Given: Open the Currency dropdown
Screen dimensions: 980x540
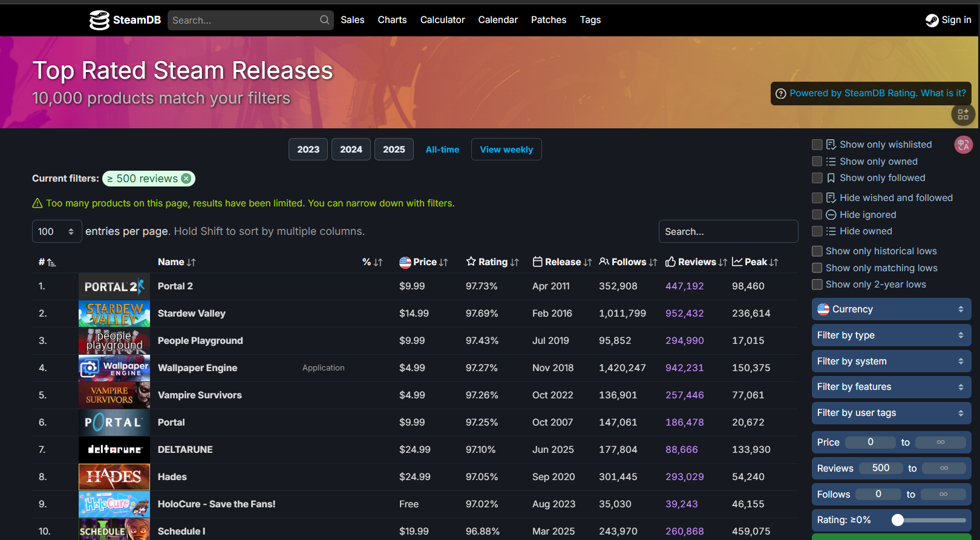Looking at the screenshot, I should 891,309.
